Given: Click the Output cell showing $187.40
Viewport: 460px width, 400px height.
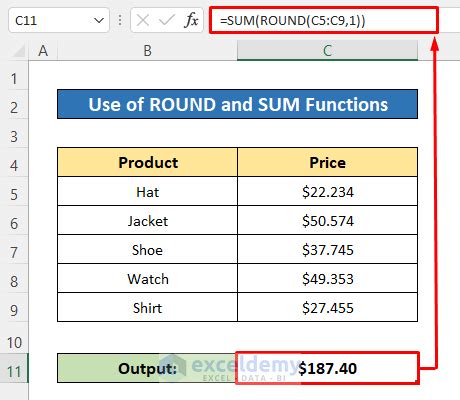Looking at the screenshot, I should [327, 368].
